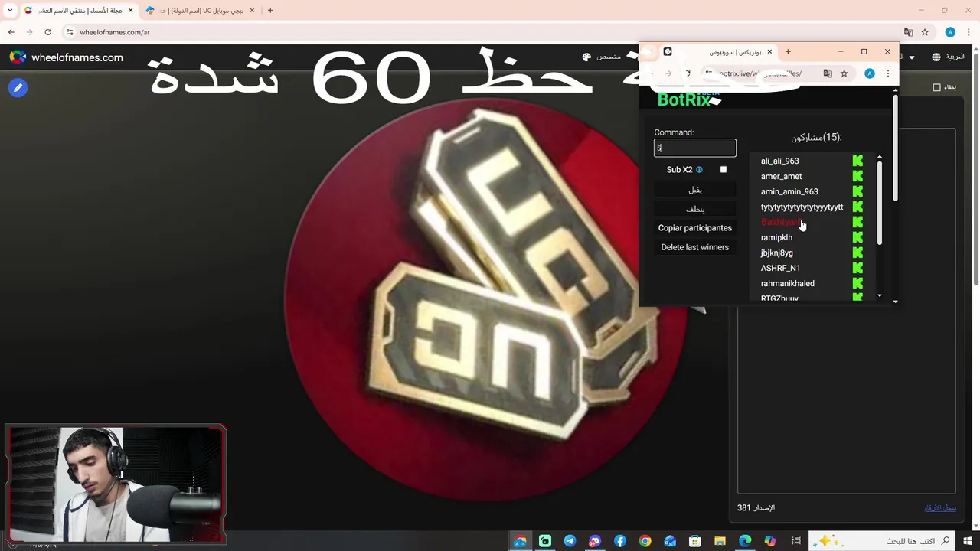Select participant tytytytytytytytyyytyytt

point(802,207)
